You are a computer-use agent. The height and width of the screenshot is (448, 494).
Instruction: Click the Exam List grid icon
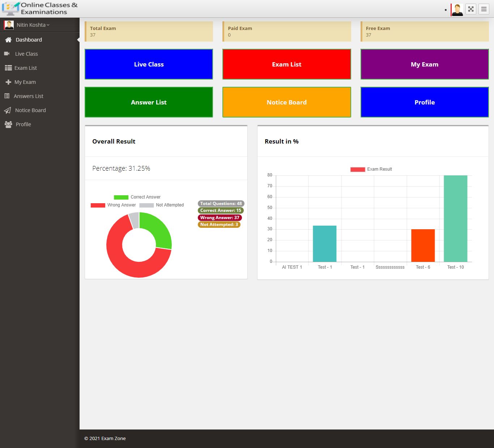[x=8, y=68]
